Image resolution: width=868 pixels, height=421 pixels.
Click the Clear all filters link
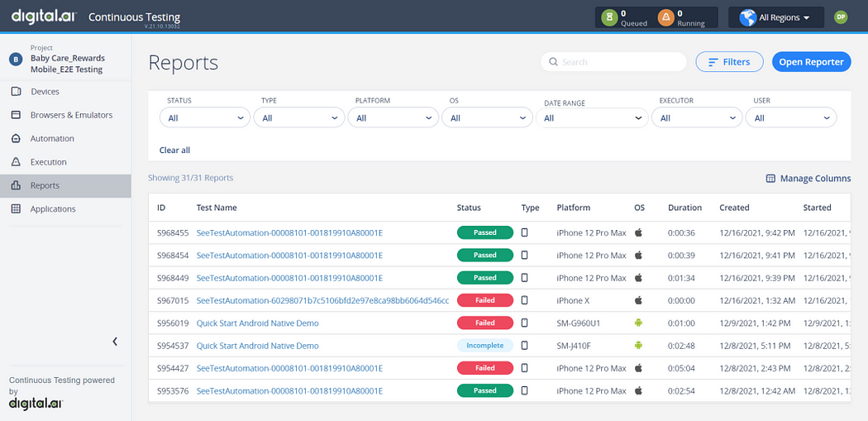pyautogui.click(x=175, y=150)
